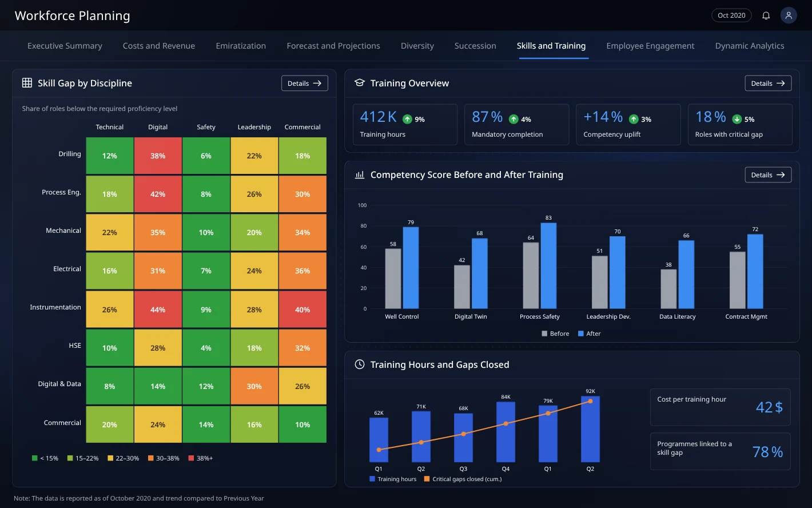
Task: Click the orange 30–38% legend swatch
Action: (x=151, y=458)
